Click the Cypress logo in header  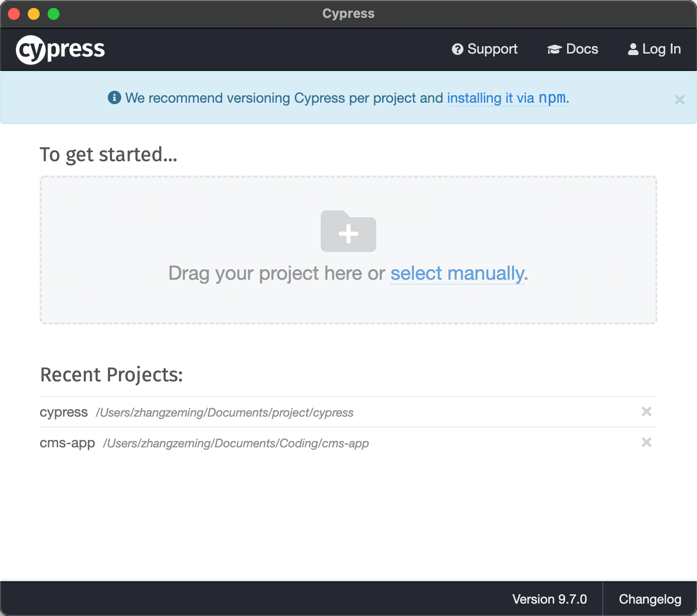[60, 50]
